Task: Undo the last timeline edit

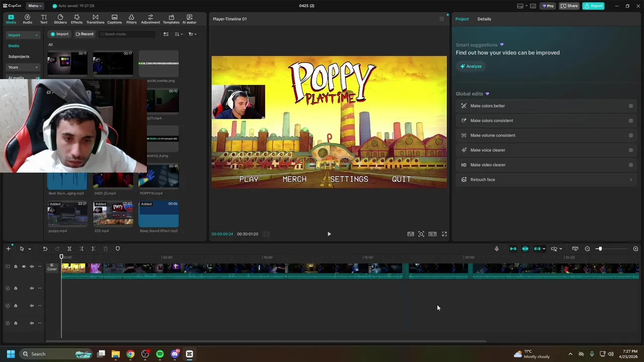Action: pyautogui.click(x=45, y=249)
